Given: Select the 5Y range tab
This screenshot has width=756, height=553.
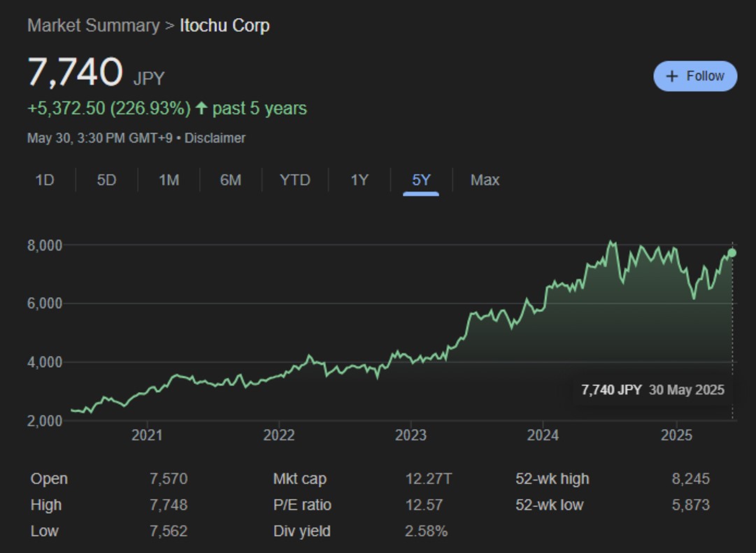Looking at the screenshot, I should pyautogui.click(x=421, y=180).
